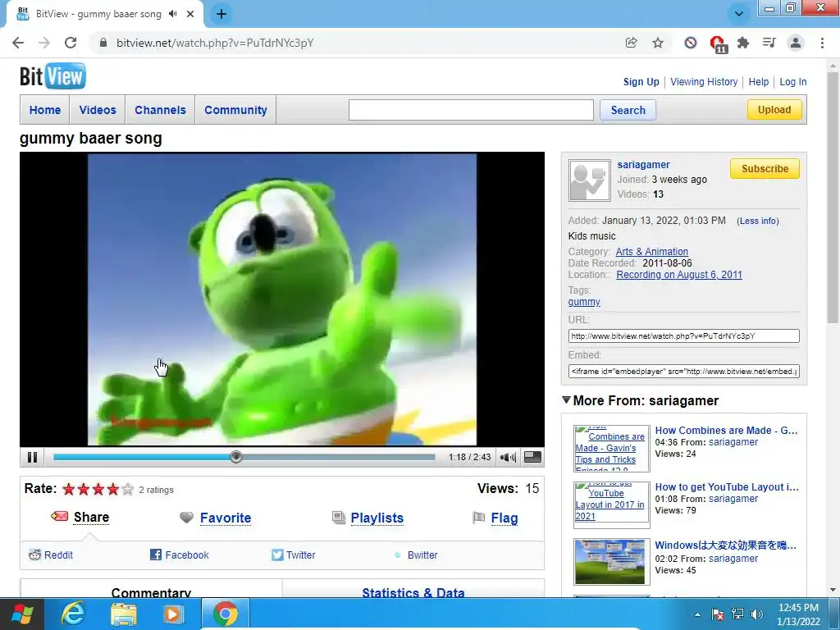Image resolution: width=840 pixels, height=630 pixels.
Task: Bookmark this page with the star icon
Action: [x=658, y=43]
